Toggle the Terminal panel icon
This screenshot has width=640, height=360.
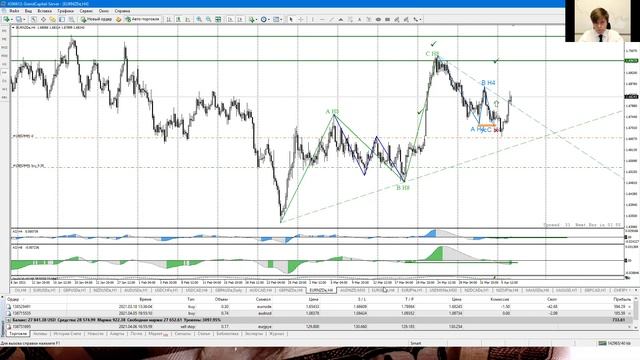pos(62,19)
